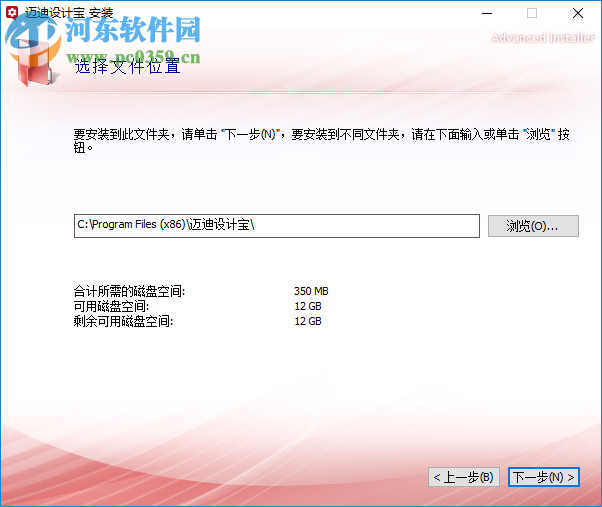The height and width of the screenshot is (507, 602).
Task: Focus the install path input field
Action: [276, 226]
